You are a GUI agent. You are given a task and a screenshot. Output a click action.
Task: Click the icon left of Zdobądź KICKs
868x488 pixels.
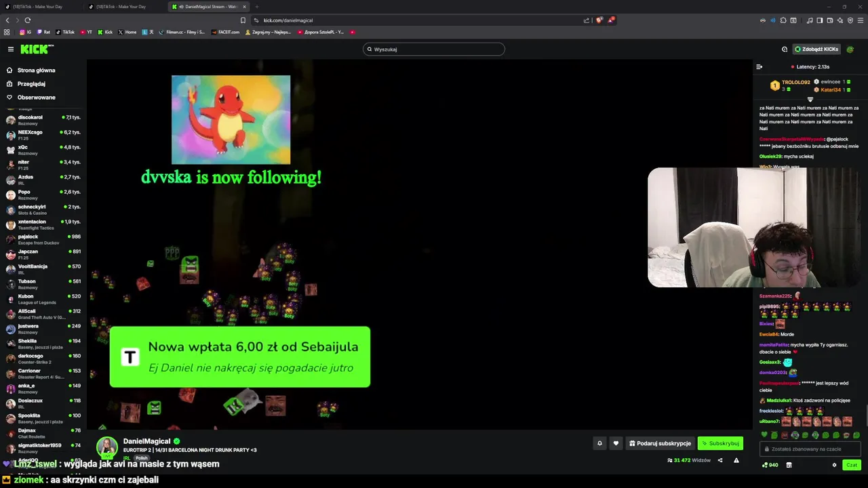pos(785,49)
